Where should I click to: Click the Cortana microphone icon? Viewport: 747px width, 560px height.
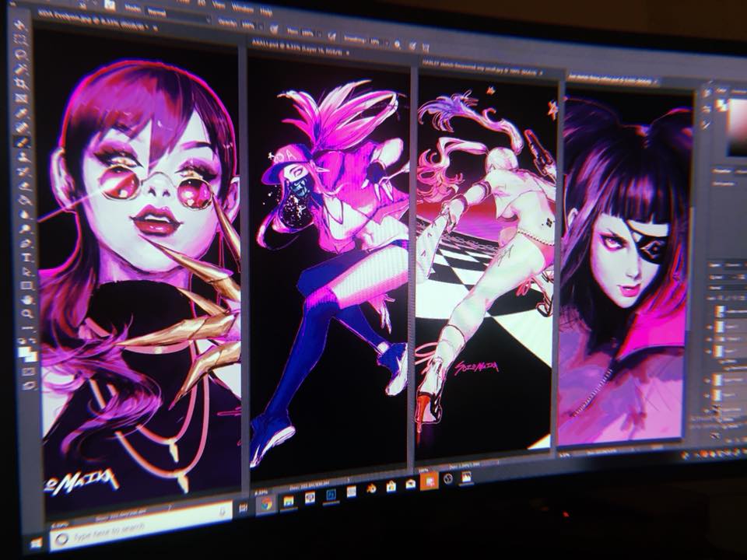pos(222,510)
